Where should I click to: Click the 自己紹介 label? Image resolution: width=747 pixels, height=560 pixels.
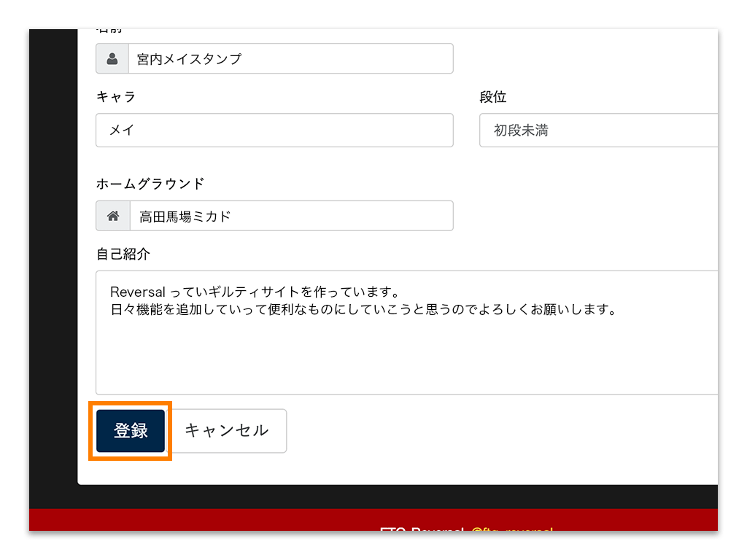click(x=123, y=254)
